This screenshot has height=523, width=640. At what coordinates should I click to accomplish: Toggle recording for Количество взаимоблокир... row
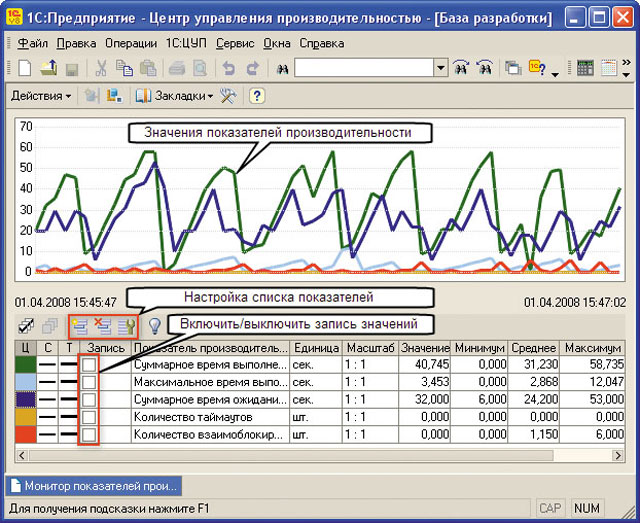(89, 435)
